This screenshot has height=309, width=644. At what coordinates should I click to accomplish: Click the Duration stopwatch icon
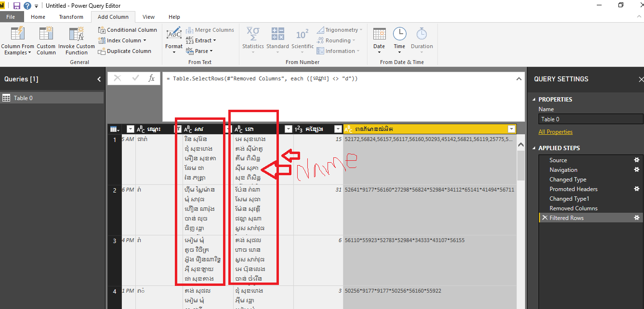(422, 34)
